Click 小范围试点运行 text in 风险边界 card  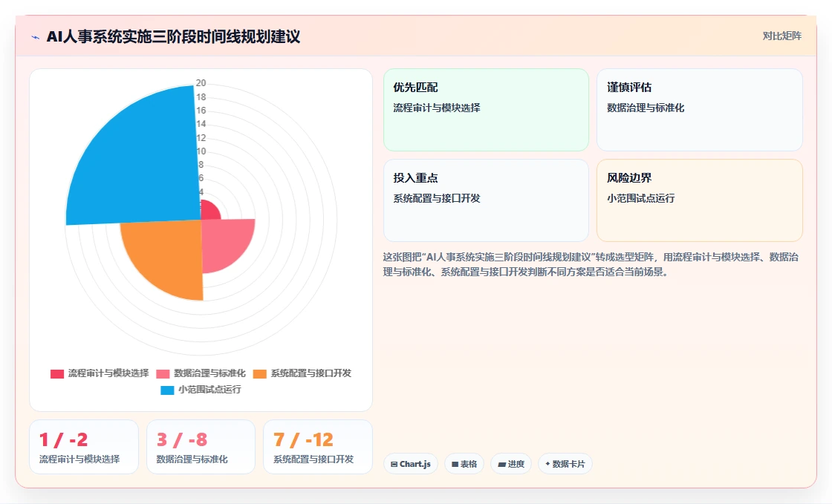pyautogui.click(x=641, y=198)
